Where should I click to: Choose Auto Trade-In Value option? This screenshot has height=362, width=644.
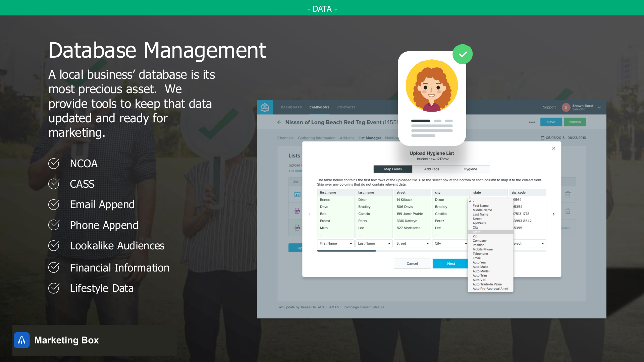click(x=487, y=284)
